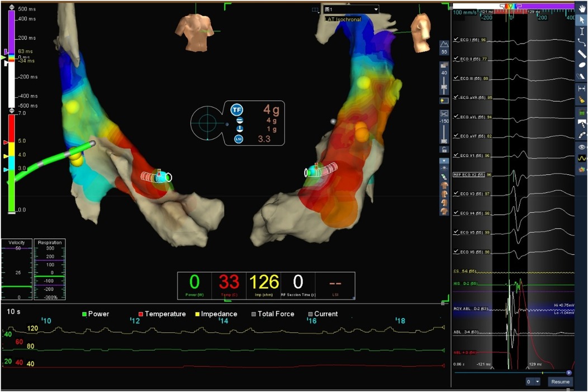Expand the view orientation list arrow

pyautogui.click(x=444, y=161)
